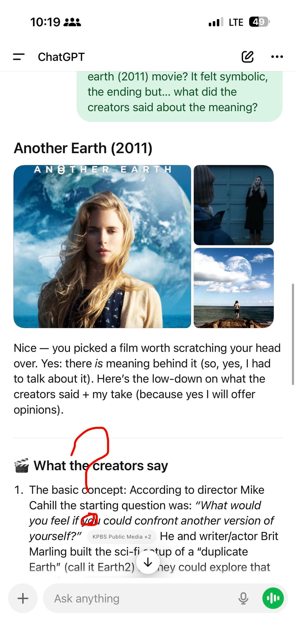Tap the clapperboard emoji icon

21,466
